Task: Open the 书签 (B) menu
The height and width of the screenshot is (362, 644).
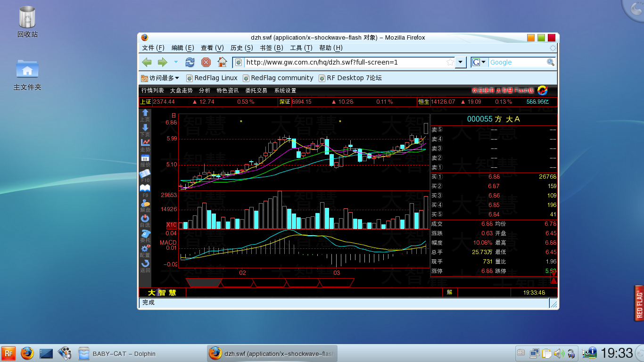Action: pyautogui.click(x=271, y=48)
